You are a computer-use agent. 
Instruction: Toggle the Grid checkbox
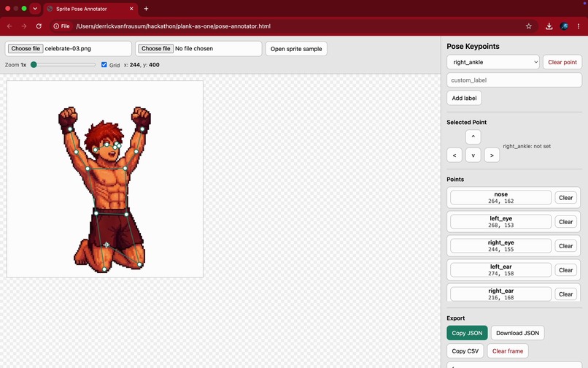click(104, 64)
